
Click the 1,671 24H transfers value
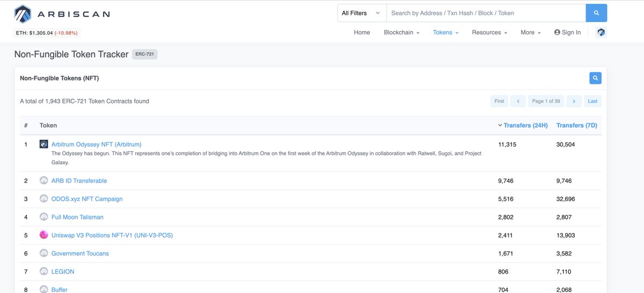(x=506, y=254)
